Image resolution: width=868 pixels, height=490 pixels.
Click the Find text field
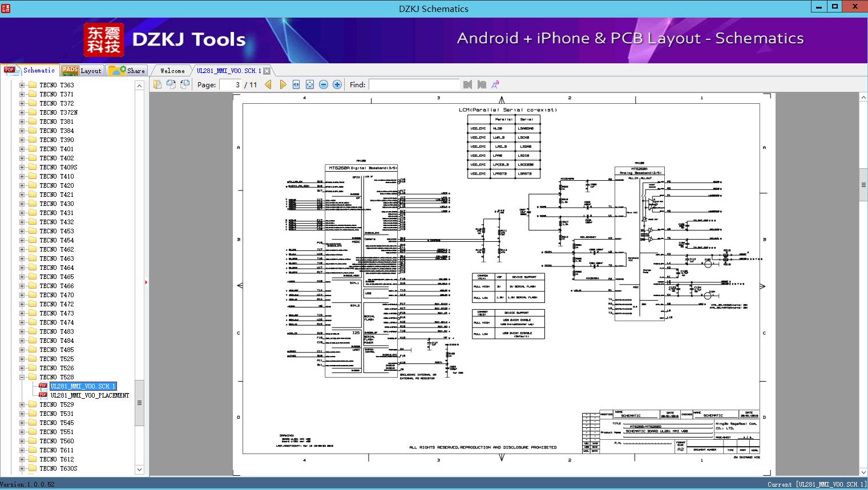tap(414, 84)
